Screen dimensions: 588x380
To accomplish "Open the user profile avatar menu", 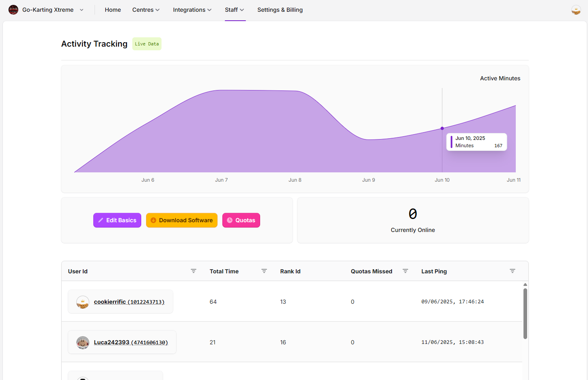I will click(576, 10).
